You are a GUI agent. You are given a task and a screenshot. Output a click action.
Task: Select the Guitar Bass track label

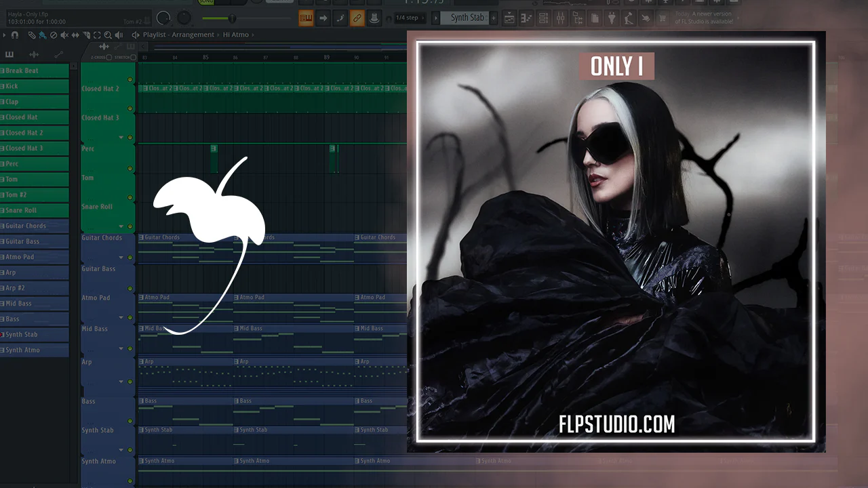[x=98, y=269]
